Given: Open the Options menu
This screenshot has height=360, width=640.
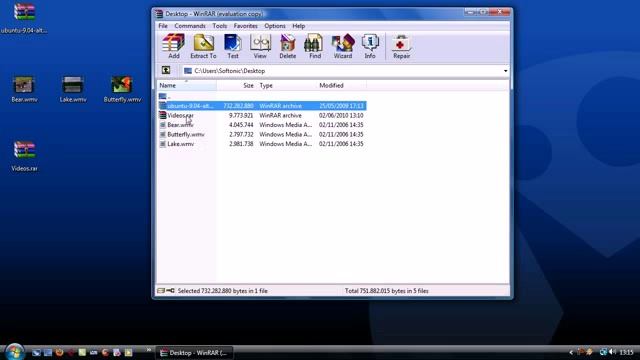Looking at the screenshot, I should click(x=275, y=26).
